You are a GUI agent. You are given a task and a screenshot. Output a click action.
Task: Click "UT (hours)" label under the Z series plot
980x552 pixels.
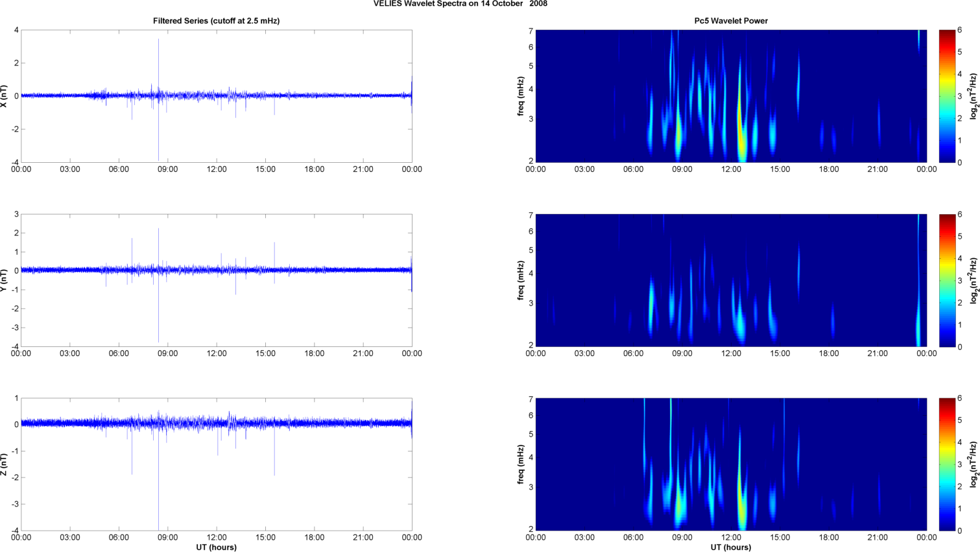pyautogui.click(x=217, y=547)
